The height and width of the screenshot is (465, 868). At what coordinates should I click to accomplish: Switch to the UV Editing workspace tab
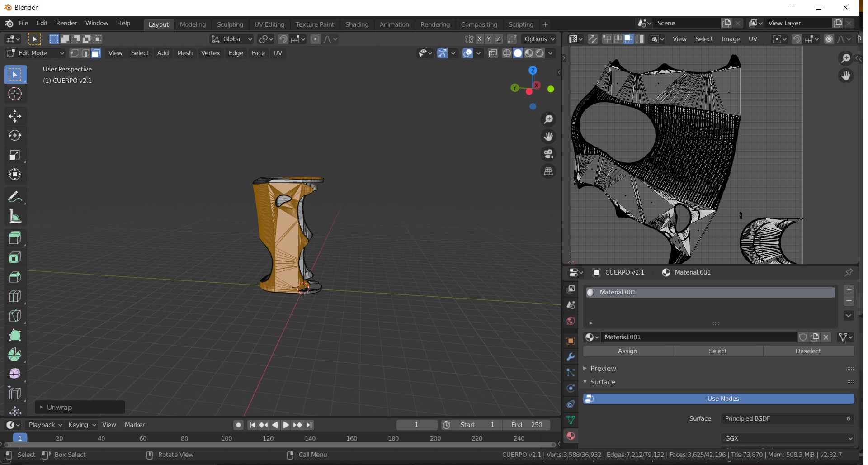click(x=269, y=24)
